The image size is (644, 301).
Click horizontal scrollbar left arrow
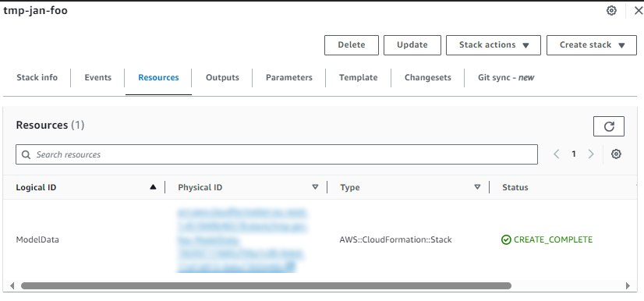tap(12, 285)
